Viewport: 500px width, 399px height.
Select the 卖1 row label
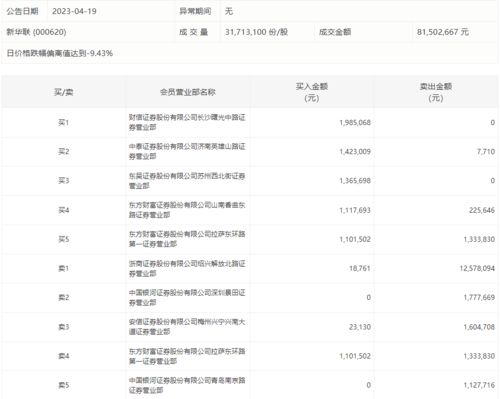(x=63, y=268)
